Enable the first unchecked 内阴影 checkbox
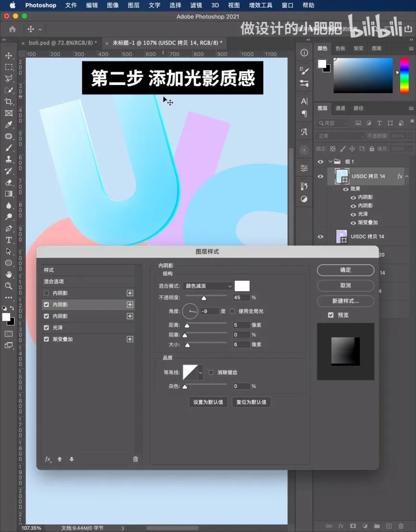The image size is (416, 532). pyautogui.click(x=46, y=293)
